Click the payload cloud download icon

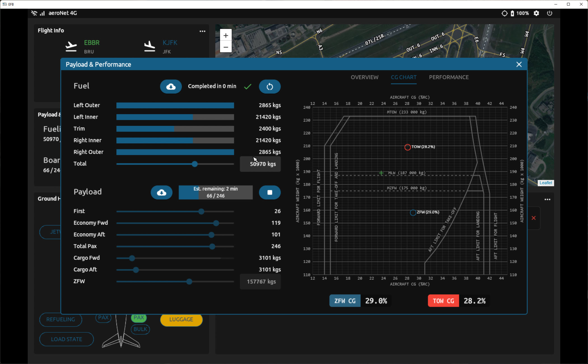161,193
